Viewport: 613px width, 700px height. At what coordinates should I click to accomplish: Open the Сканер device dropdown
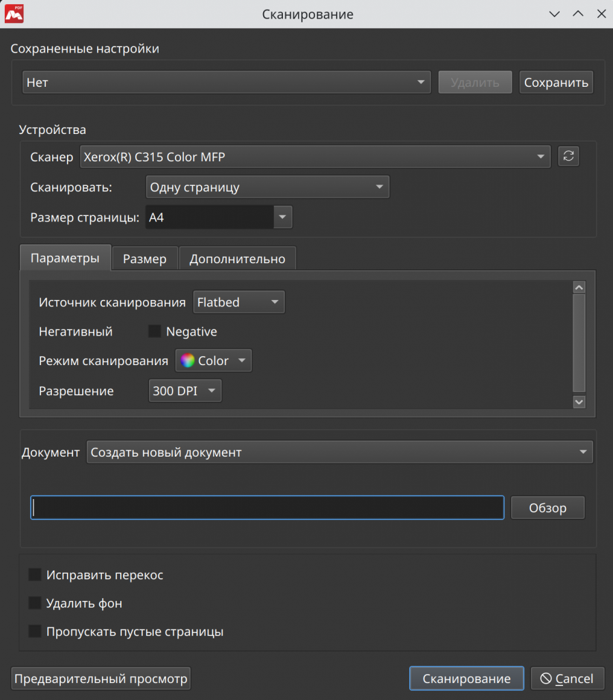314,157
